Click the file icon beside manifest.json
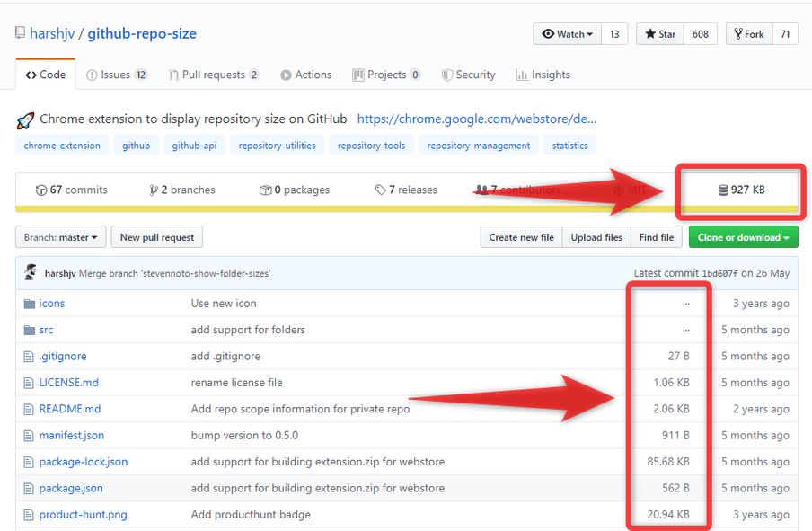This screenshot has height=531, width=812. pyautogui.click(x=29, y=436)
